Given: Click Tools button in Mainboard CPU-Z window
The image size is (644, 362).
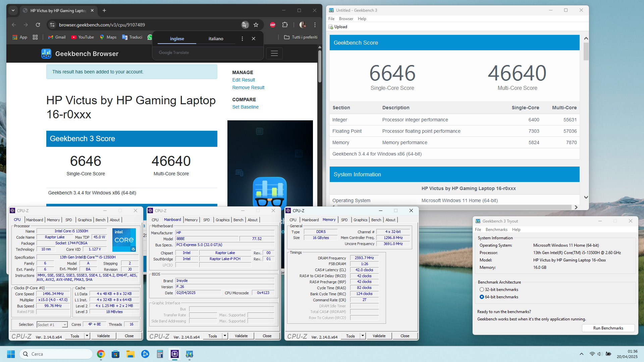Looking at the screenshot, I should [213, 336].
